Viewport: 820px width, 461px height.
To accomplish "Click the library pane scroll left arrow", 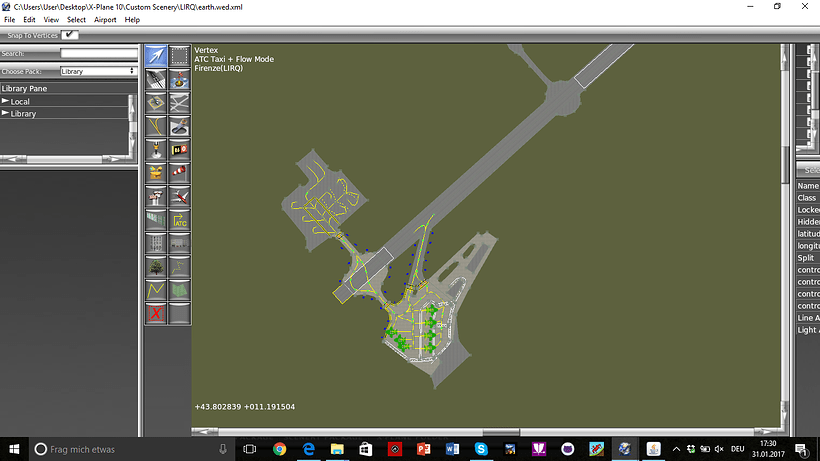I will coord(14,159).
